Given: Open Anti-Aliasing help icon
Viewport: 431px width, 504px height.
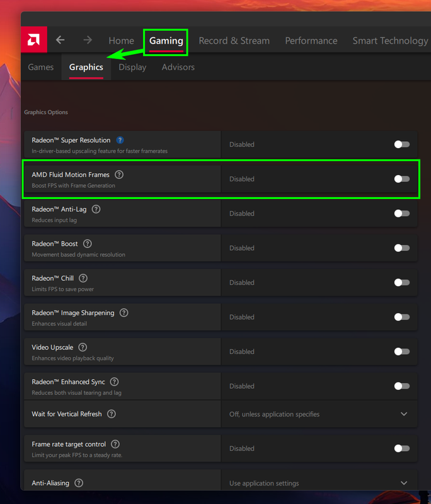Looking at the screenshot, I should (79, 483).
